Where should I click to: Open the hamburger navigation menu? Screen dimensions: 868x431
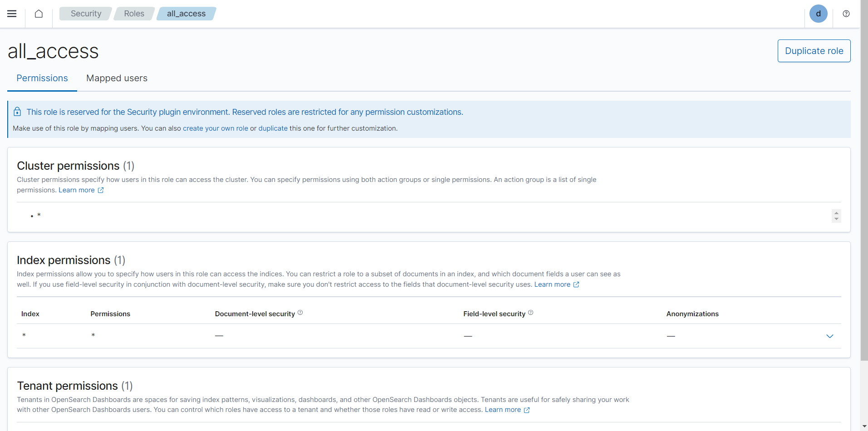[x=12, y=14]
